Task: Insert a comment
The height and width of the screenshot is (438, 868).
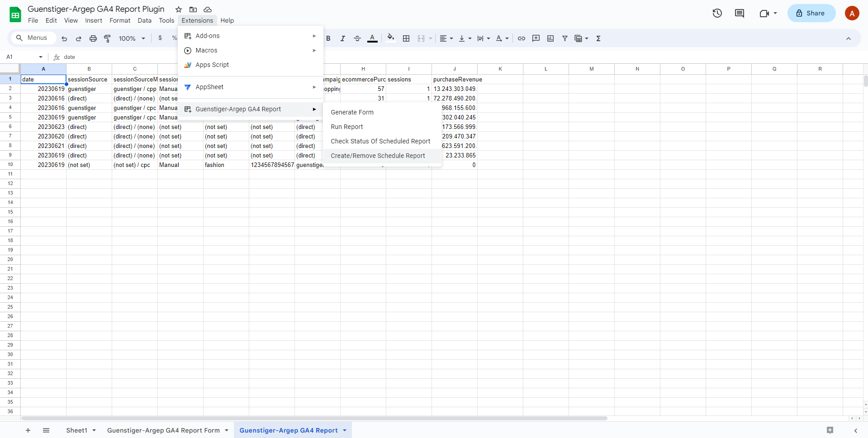Action: (x=536, y=38)
